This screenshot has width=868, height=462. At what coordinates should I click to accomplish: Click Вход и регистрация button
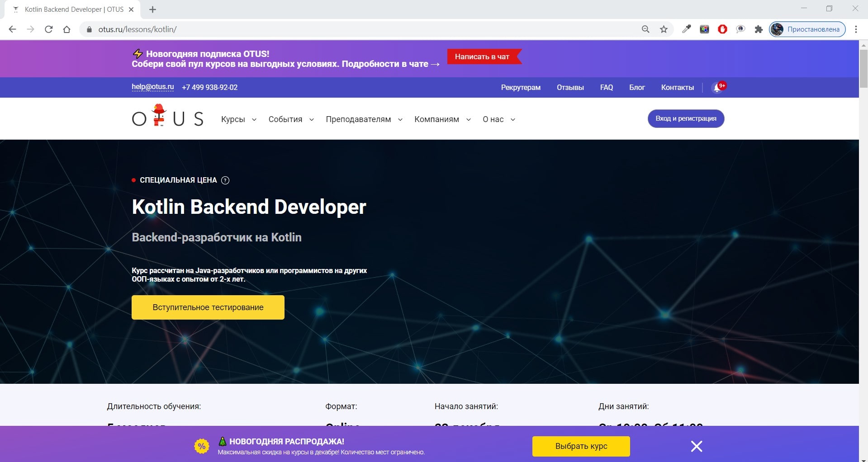(686, 118)
